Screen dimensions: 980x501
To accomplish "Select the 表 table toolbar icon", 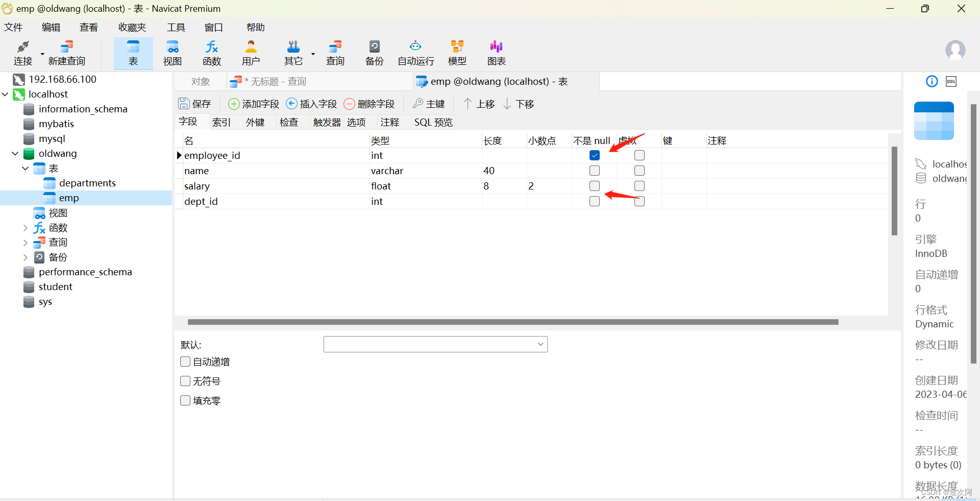I will coord(133,53).
